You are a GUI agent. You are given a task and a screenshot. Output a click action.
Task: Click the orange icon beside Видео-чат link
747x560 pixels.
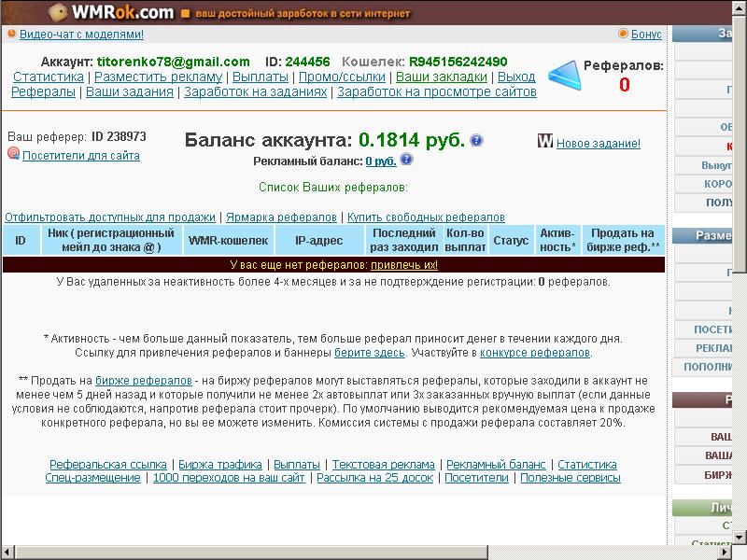tap(11, 34)
